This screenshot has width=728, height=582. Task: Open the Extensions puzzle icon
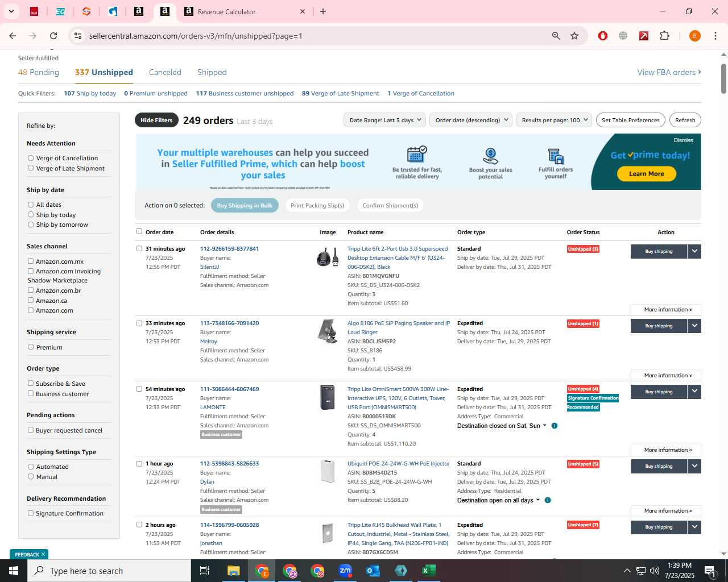tap(664, 36)
